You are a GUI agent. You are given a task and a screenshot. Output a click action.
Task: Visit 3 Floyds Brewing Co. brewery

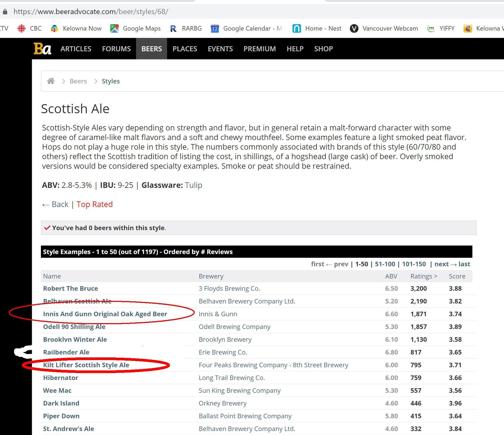[229, 288]
